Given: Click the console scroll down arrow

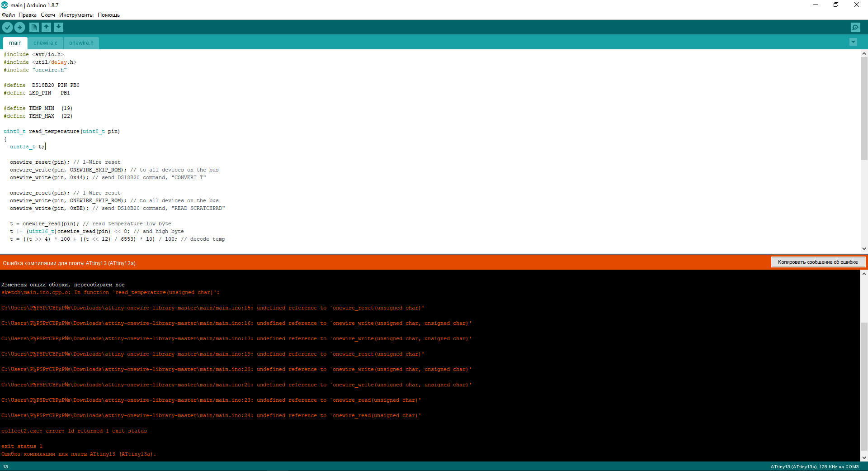Looking at the screenshot, I should (x=864, y=457).
